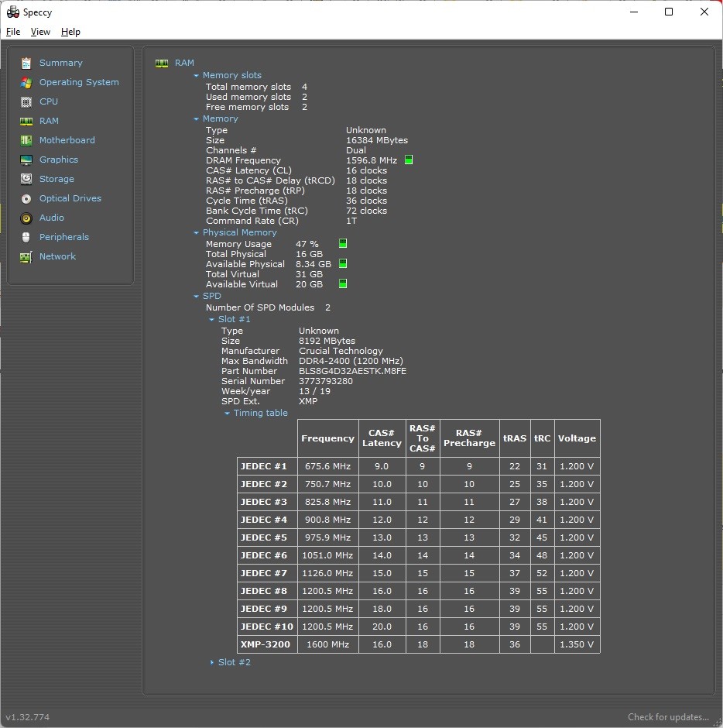723x728 pixels.
Task: Click the Voltage column header
Action: [577, 438]
